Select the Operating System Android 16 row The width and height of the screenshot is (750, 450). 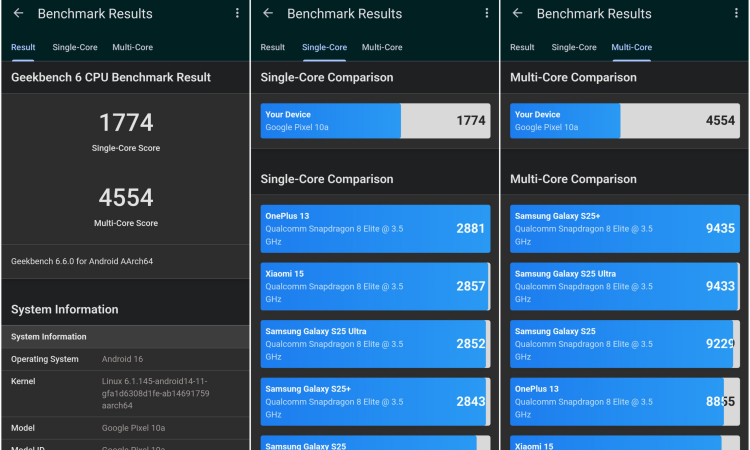point(125,359)
